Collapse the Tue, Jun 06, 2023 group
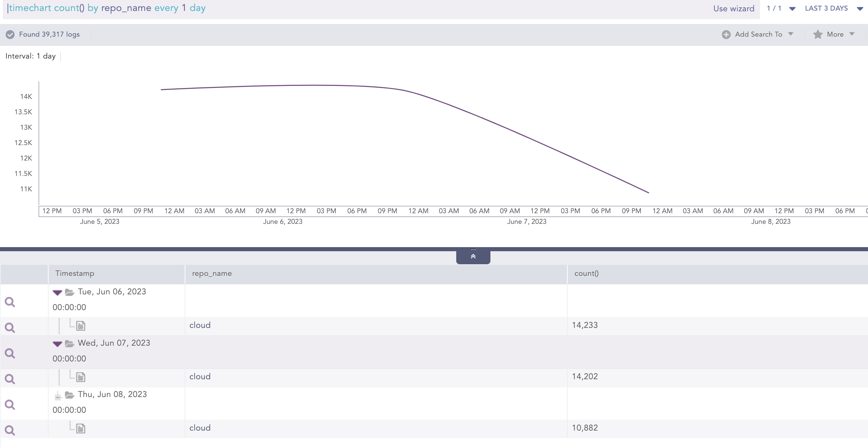 pyautogui.click(x=57, y=292)
